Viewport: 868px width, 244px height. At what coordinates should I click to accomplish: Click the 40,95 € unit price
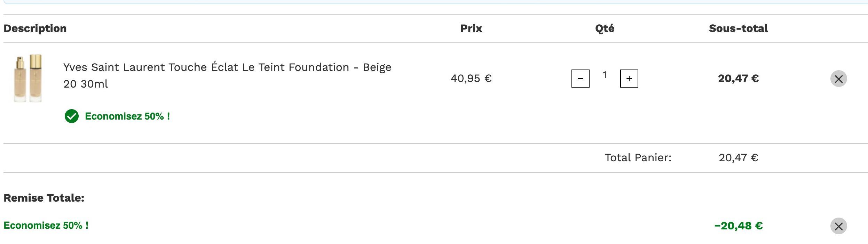(x=471, y=79)
